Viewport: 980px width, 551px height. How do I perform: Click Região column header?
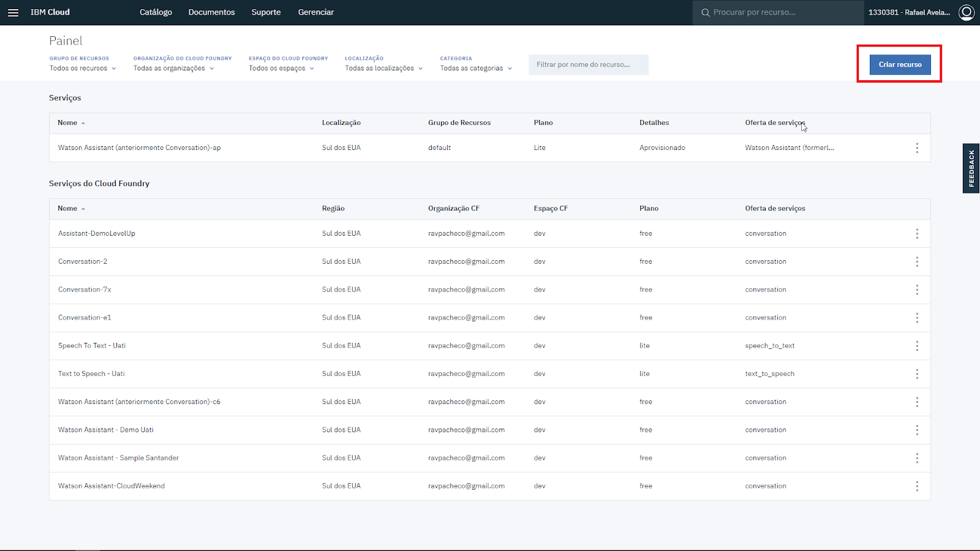tap(333, 208)
